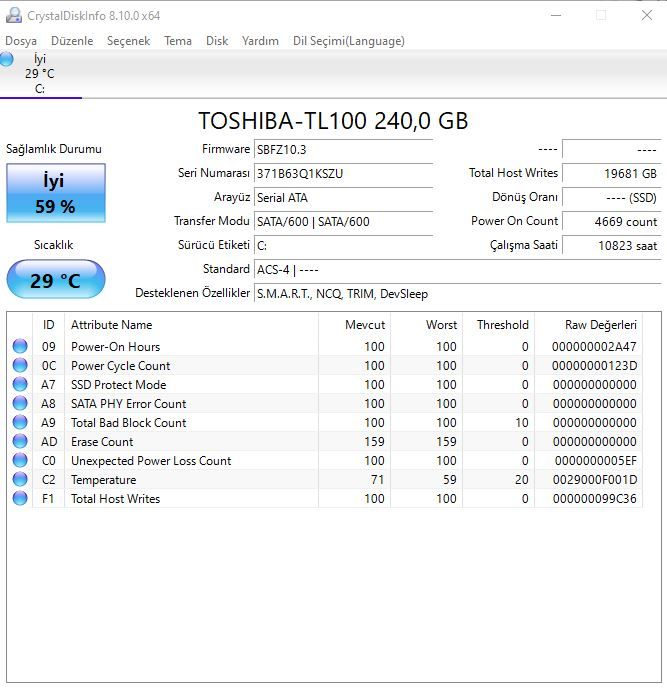Click the Temperature current value 71
This screenshot has height=690, width=667.
[377, 480]
